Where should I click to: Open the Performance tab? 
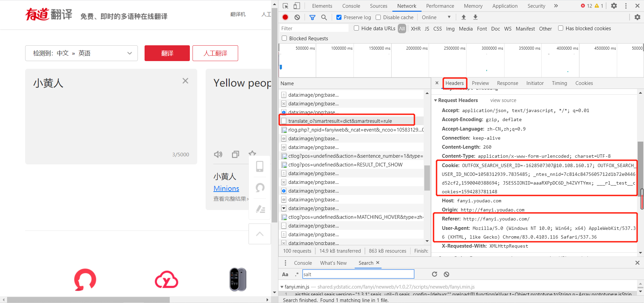(440, 6)
